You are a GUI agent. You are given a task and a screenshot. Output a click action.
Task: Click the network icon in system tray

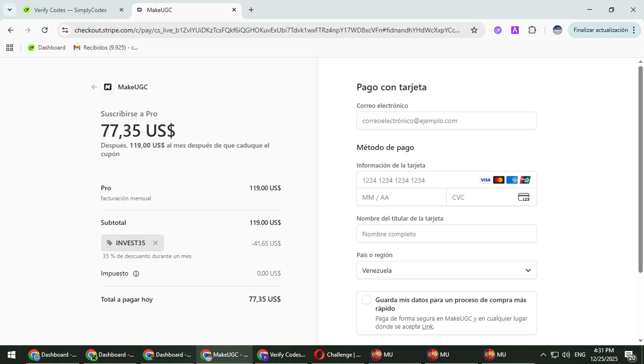(555, 355)
